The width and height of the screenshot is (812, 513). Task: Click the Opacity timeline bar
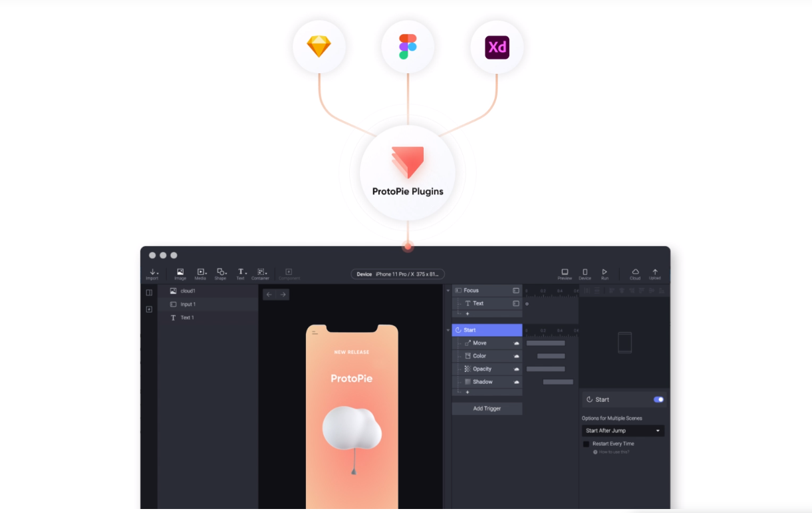[x=545, y=369]
